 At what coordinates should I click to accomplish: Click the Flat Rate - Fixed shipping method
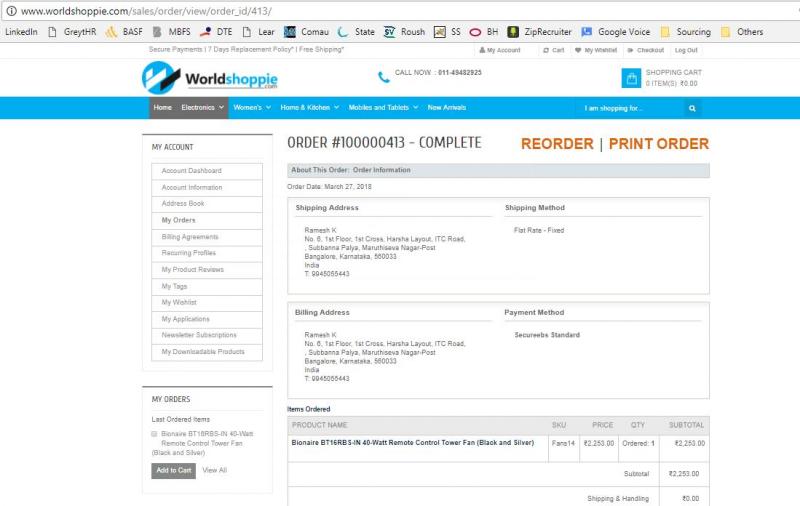coord(539,231)
